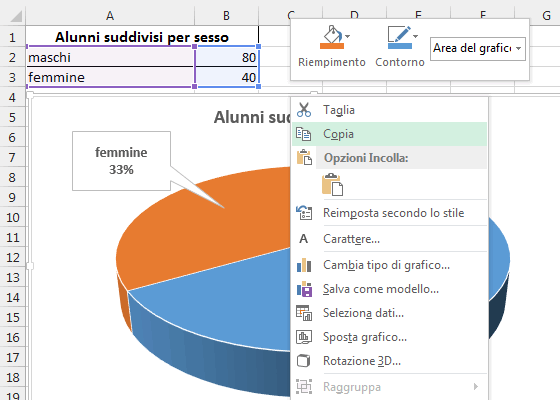The width and height of the screenshot is (560, 400).
Task: Click the Cambia tipo di grafico bar-chart icon
Action: pos(304,265)
